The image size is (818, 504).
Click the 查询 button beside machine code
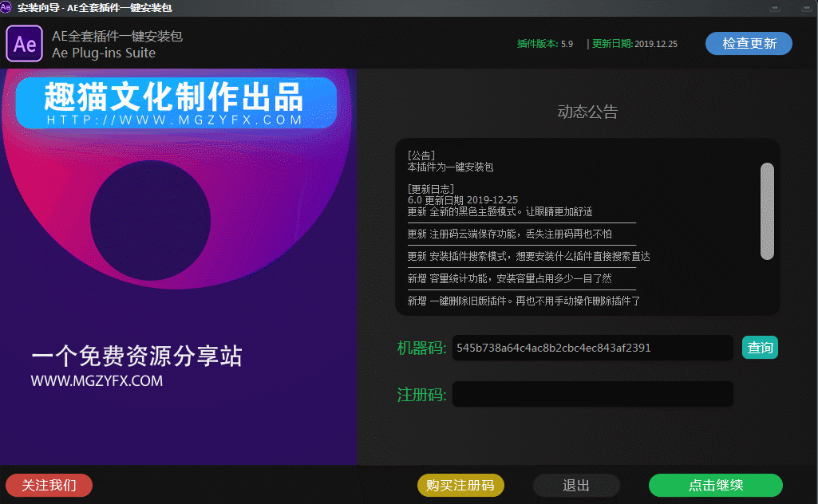click(x=760, y=348)
